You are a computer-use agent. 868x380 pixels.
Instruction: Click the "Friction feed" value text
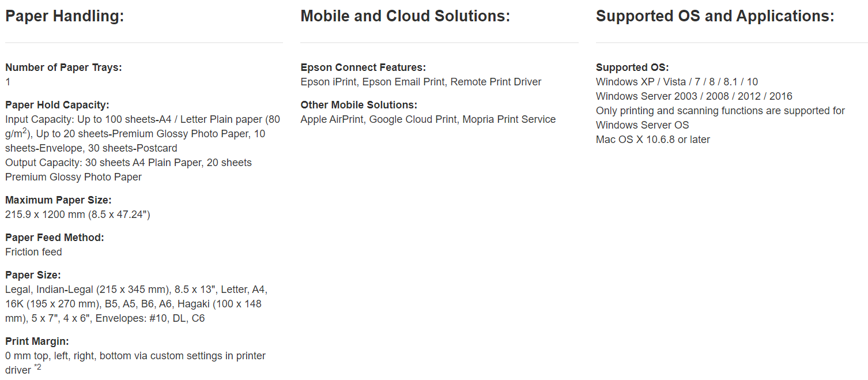(x=33, y=252)
